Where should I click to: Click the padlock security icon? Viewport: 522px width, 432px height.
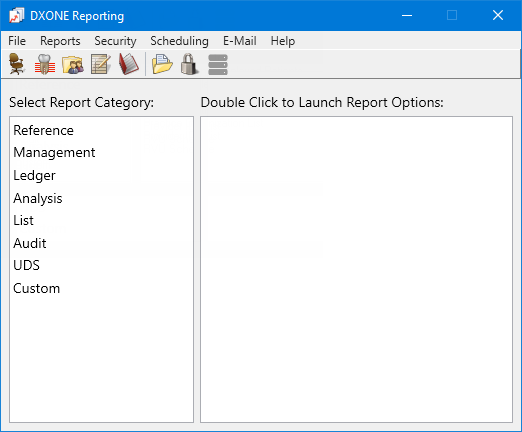pyautogui.click(x=190, y=64)
